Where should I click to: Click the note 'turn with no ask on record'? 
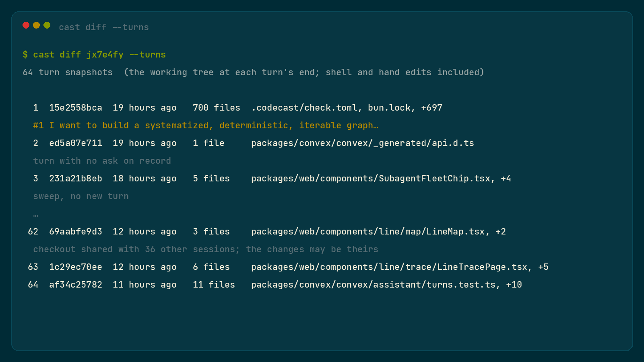102,161
